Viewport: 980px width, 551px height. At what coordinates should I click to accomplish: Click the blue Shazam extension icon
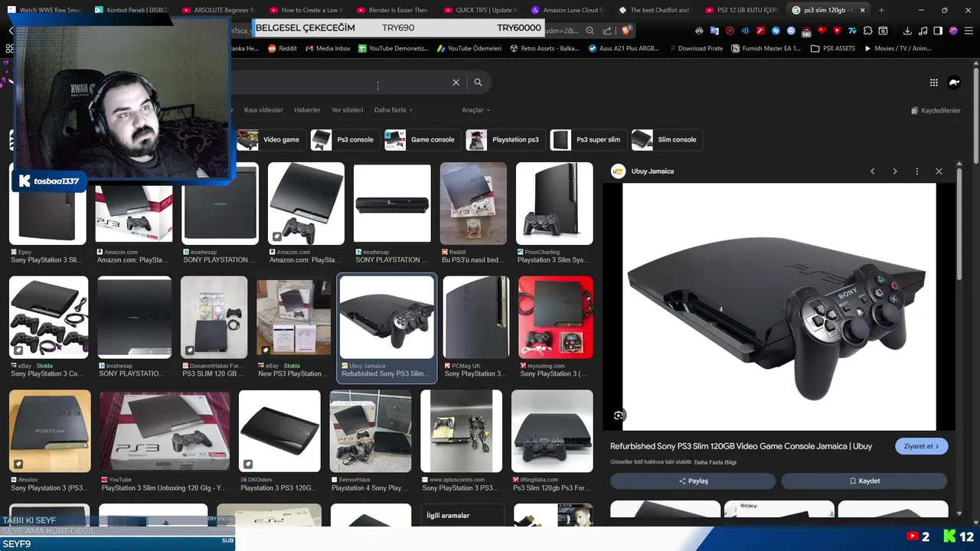(x=776, y=31)
